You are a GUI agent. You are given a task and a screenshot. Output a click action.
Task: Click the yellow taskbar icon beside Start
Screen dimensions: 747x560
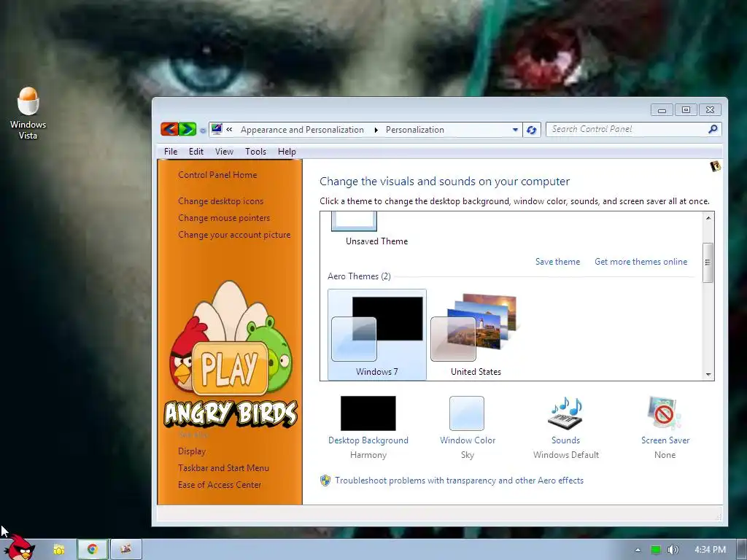click(x=59, y=550)
